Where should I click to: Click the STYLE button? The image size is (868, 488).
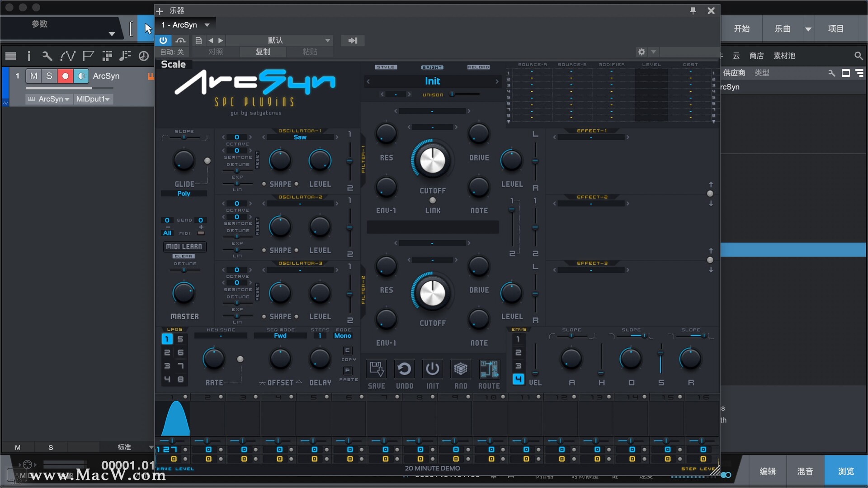[386, 67]
